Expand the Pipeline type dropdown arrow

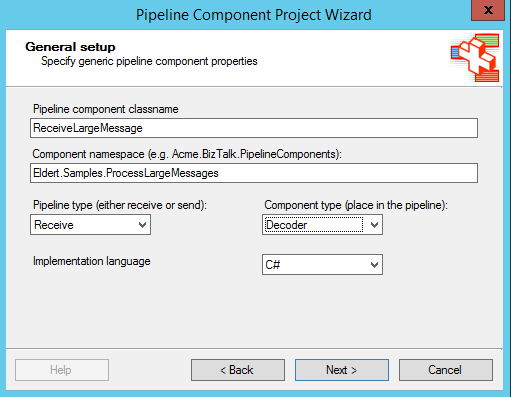pos(143,225)
